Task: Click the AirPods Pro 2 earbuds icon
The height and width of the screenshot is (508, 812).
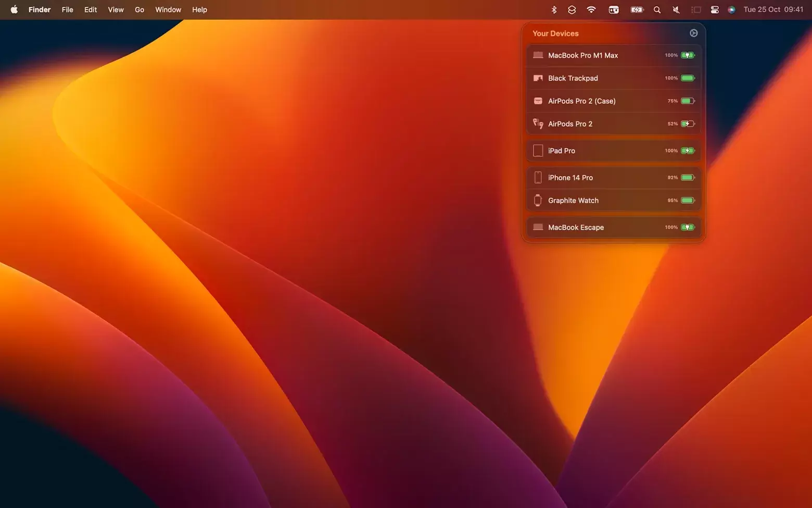Action: [538, 124]
